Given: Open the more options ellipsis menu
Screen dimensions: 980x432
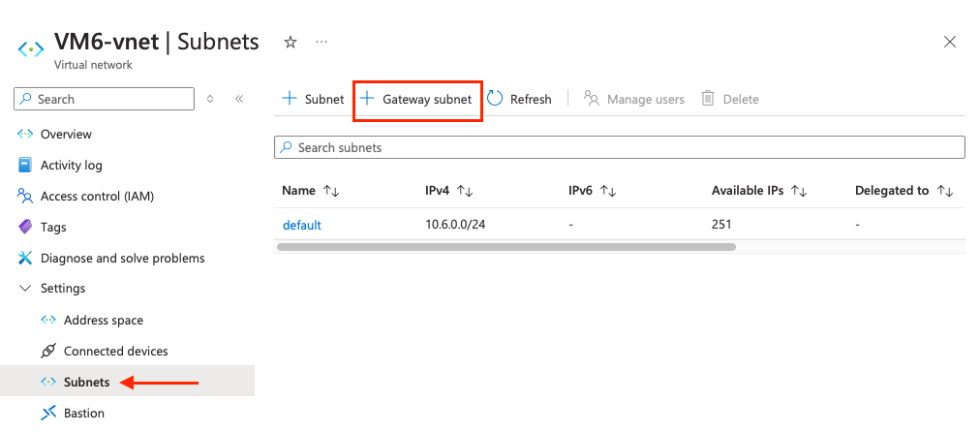Looking at the screenshot, I should (x=322, y=42).
